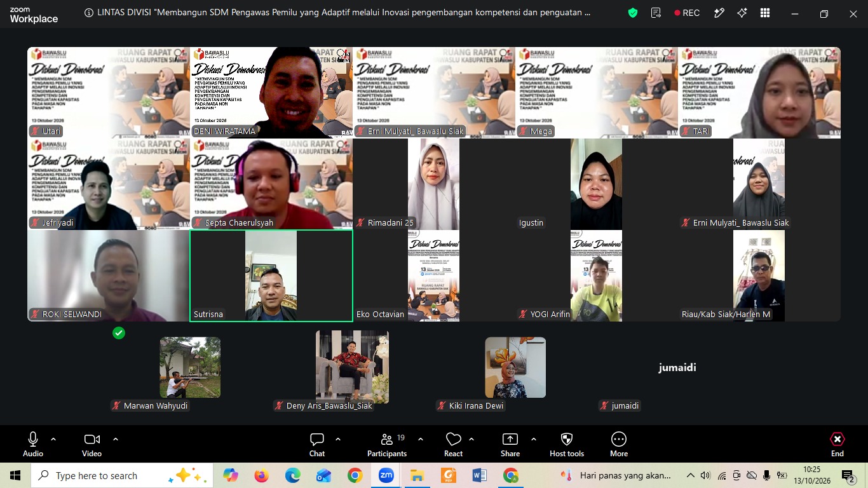Screen dimensions: 868x488
Task: Open Firefox from the taskbar
Action: coord(261,475)
